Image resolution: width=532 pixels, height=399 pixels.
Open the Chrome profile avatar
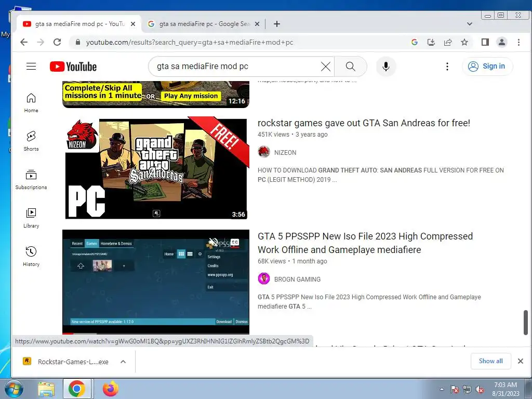click(502, 42)
